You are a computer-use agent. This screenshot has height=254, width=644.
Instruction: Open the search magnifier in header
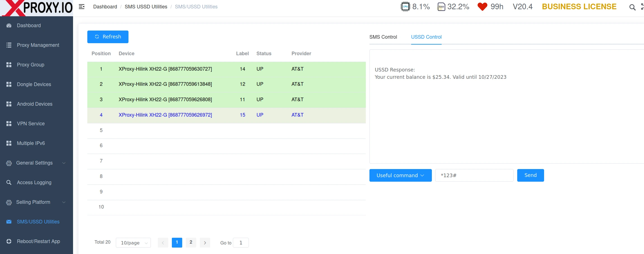pos(632,7)
